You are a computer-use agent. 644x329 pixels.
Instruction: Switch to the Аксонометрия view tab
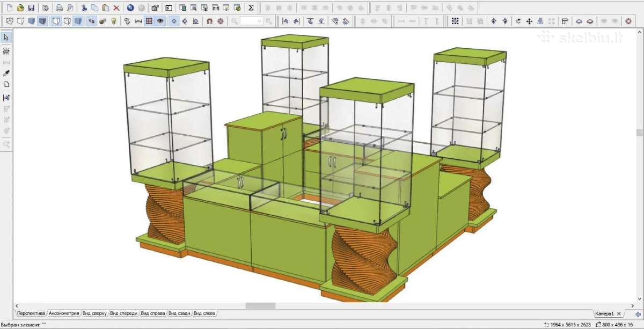point(64,313)
